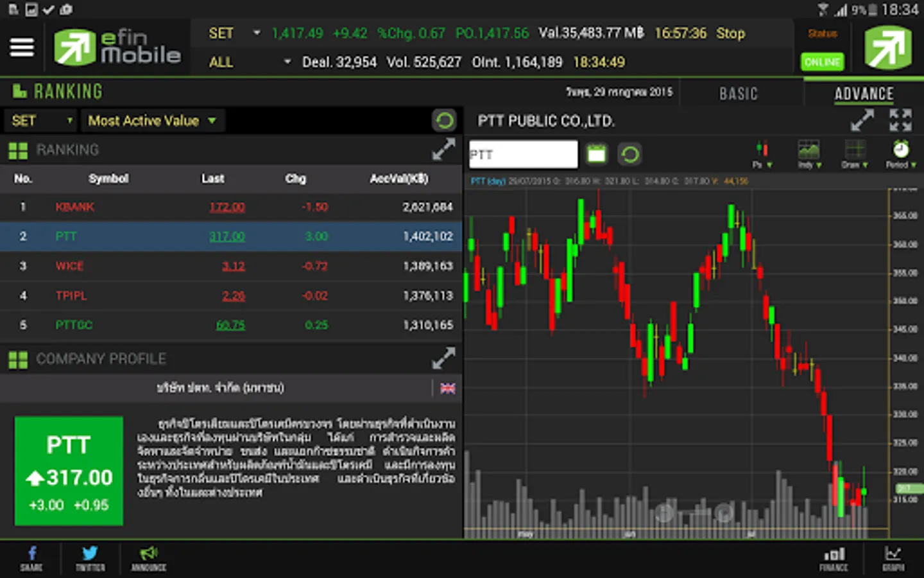Open the Period dropdown
Screen dimensions: 924x578
pyautogui.click(x=901, y=154)
